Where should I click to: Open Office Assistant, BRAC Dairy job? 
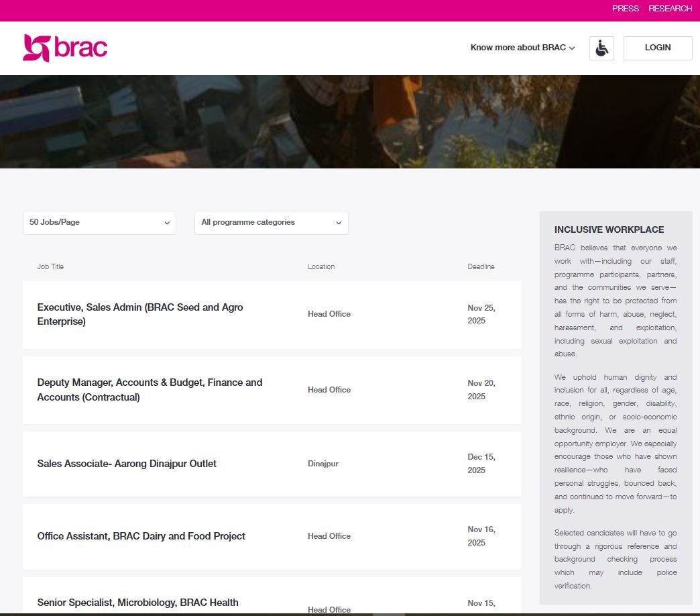pyautogui.click(x=141, y=536)
